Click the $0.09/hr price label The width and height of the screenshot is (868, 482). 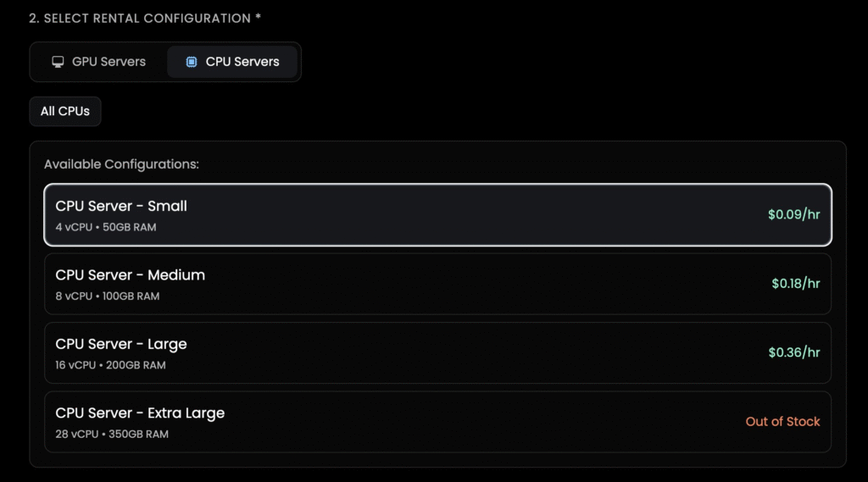point(793,214)
